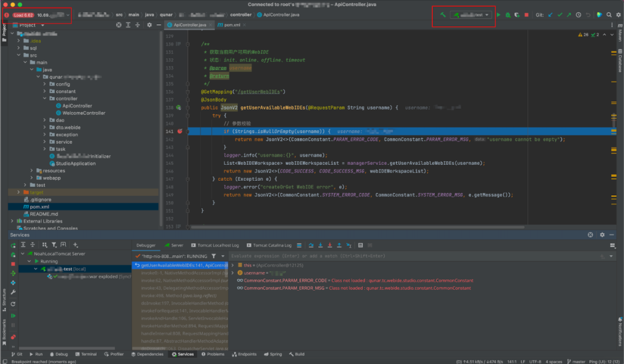Expand the 'this' variable in debugger
Viewport: 624px width, 364px height.
click(233, 265)
